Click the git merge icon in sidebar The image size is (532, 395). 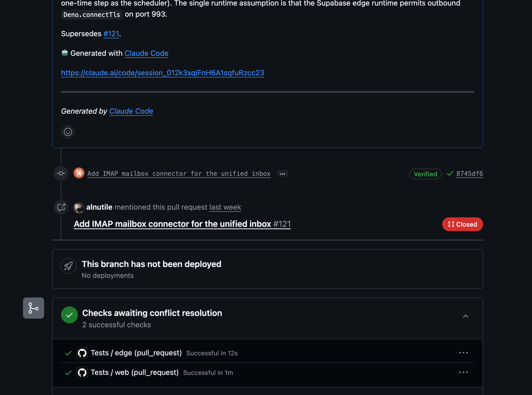(34, 308)
